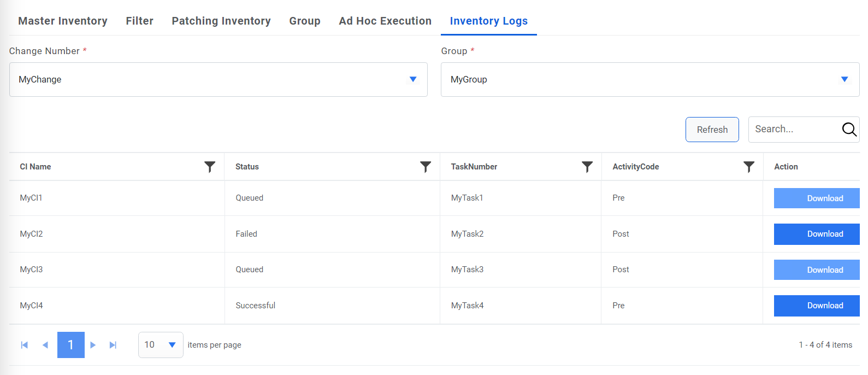
Task: Open the ActivityCode column filter funnel
Action: pyautogui.click(x=749, y=167)
